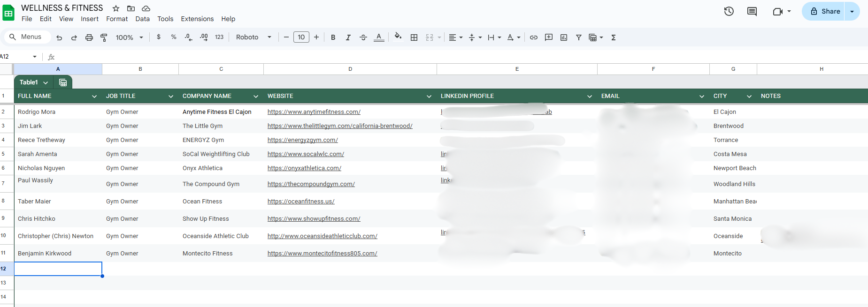
Task: Open montecitofitness805.com link
Action: (323, 254)
